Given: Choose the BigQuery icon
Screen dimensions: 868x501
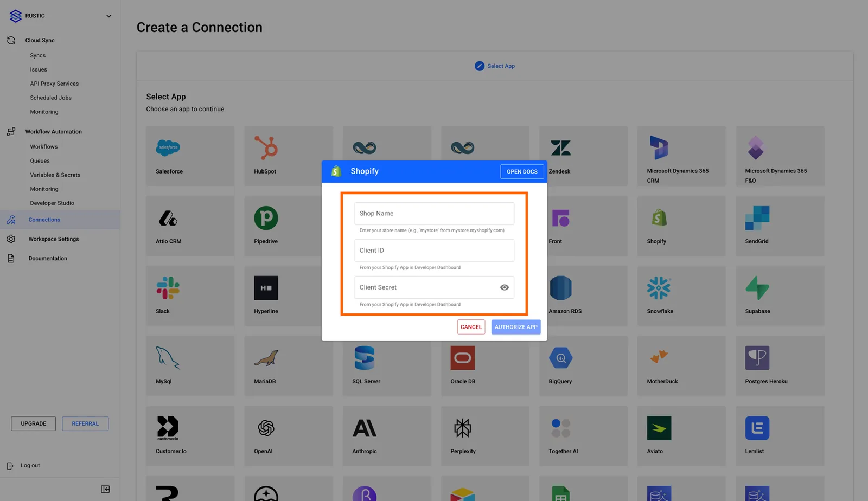Looking at the screenshot, I should [x=560, y=358].
